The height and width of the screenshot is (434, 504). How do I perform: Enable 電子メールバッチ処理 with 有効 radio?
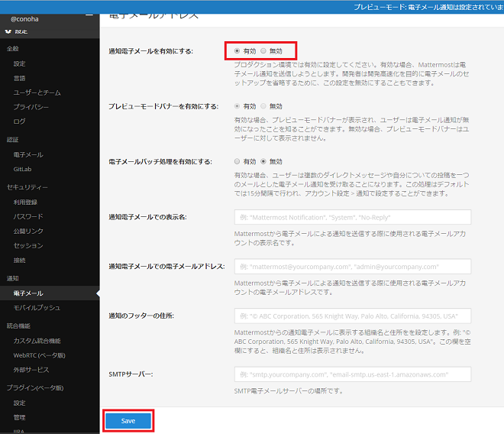(237, 161)
